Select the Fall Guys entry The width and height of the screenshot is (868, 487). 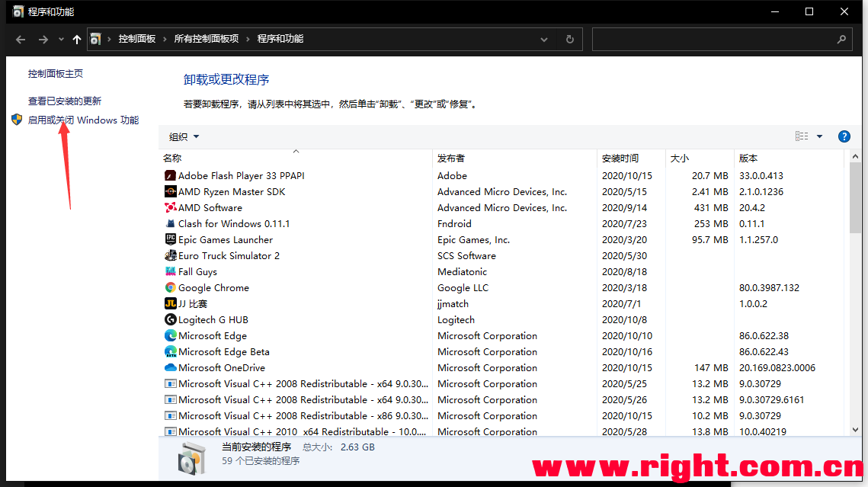point(503,272)
